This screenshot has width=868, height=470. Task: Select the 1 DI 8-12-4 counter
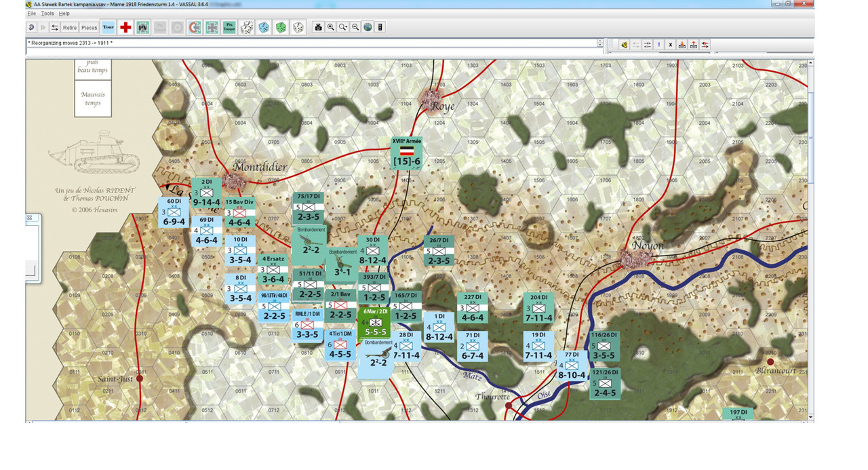439,327
